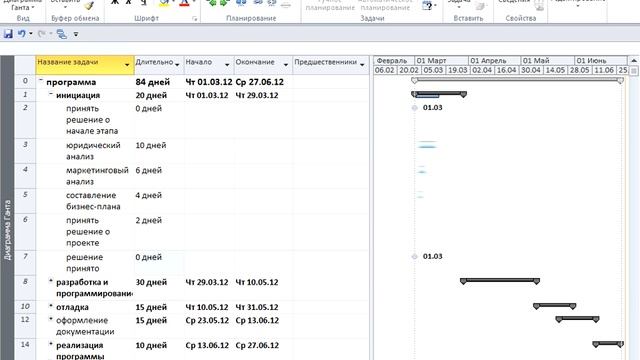This screenshot has height=360, width=640.
Task: Click task name юридический анализ
Action: (93, 151)
